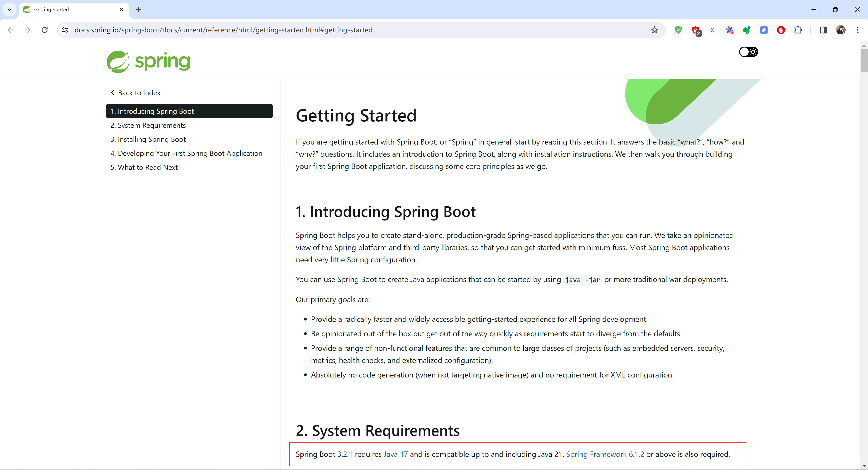Open a new browser tab

(x=139, y=9)
